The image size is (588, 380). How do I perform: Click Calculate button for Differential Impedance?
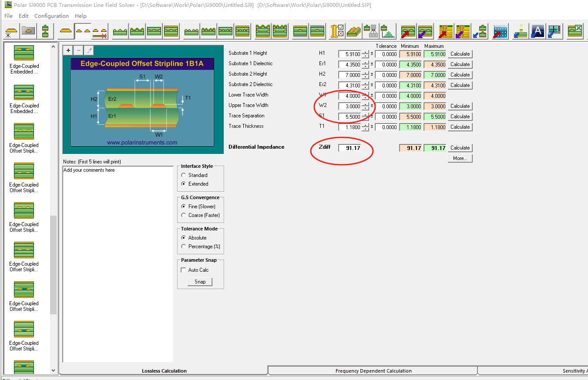(460, 148)
